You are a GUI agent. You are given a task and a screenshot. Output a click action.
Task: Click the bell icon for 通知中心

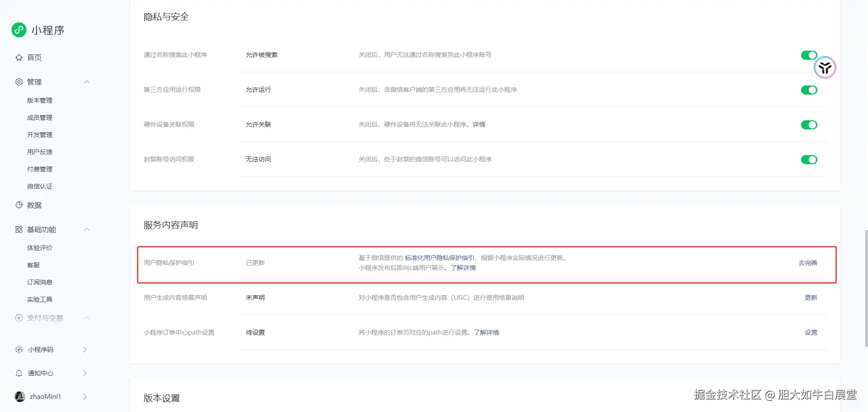click(19, 373)
